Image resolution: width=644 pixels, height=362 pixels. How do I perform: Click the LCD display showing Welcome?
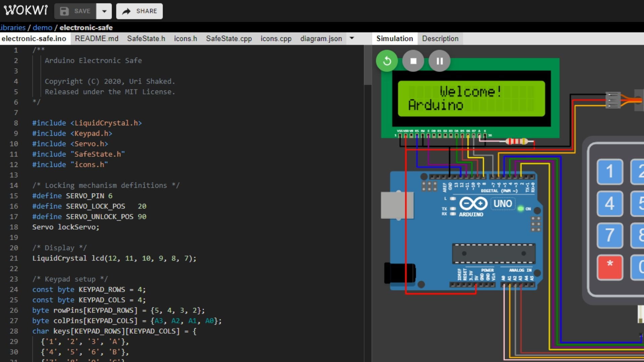(471, 99)
